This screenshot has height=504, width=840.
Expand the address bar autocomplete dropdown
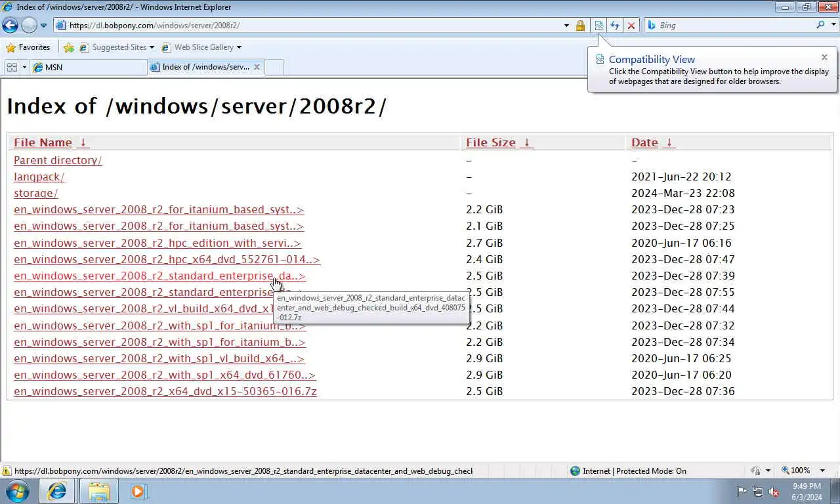tap(566, 26)
